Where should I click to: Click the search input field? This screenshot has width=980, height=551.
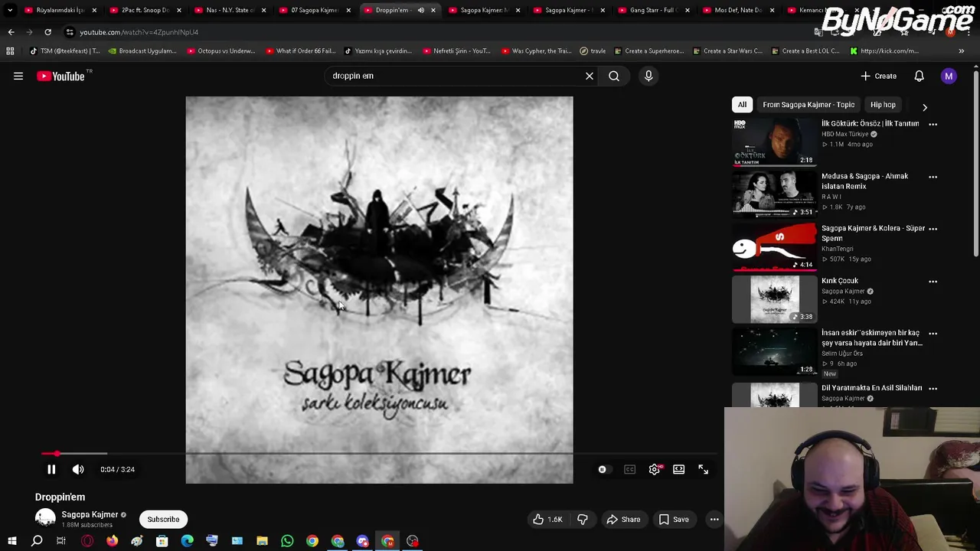tap(456, 76)
